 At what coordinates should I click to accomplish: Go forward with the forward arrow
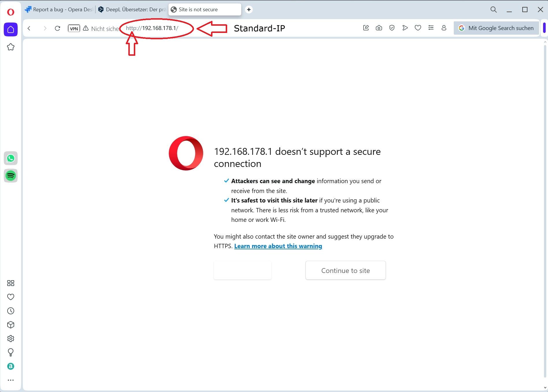[45, 28]
